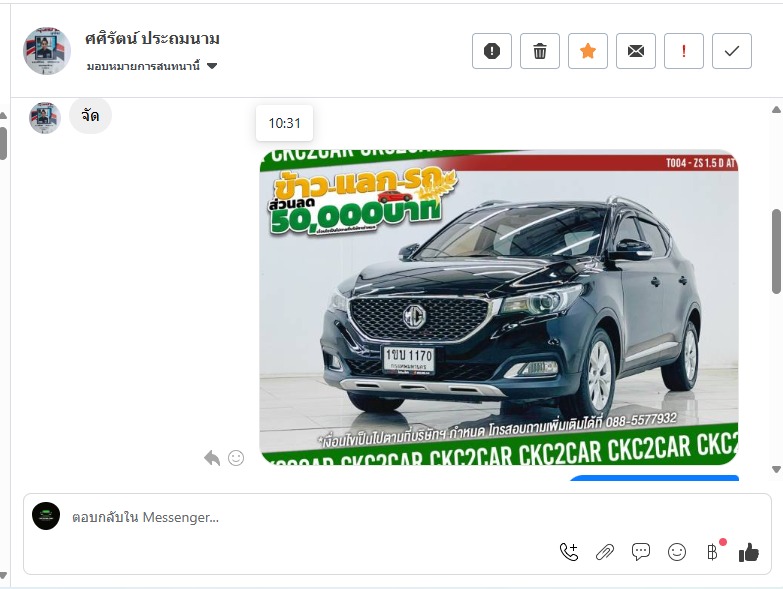This screenshot has width=783, height=589.
Task: Click the 10:31 timestamp label
Action: coord(285,123)
